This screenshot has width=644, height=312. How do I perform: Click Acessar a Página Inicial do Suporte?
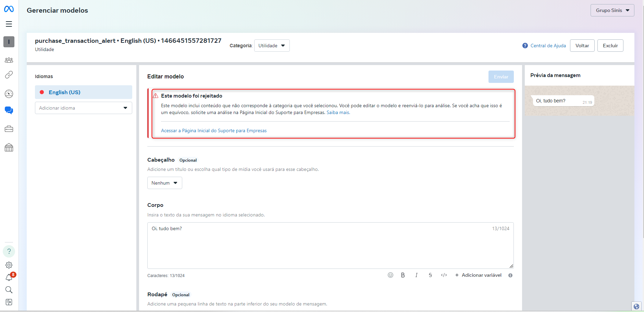click(x=214, y=130)
